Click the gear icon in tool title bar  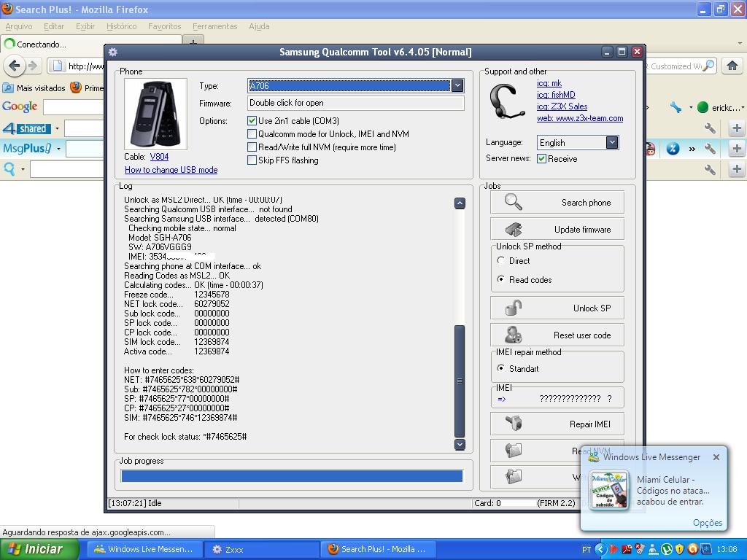(113, 52)
